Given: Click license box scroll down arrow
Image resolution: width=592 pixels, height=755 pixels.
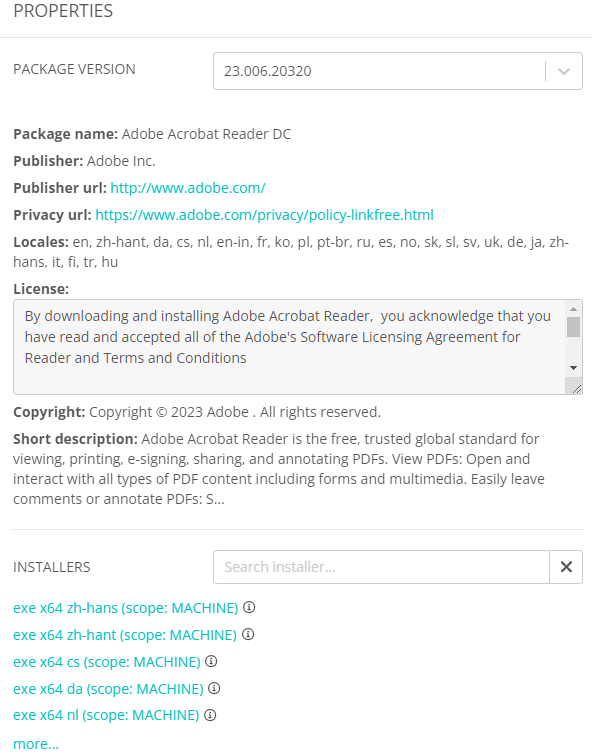Looking at the screenshot, I should coord(573,368).
